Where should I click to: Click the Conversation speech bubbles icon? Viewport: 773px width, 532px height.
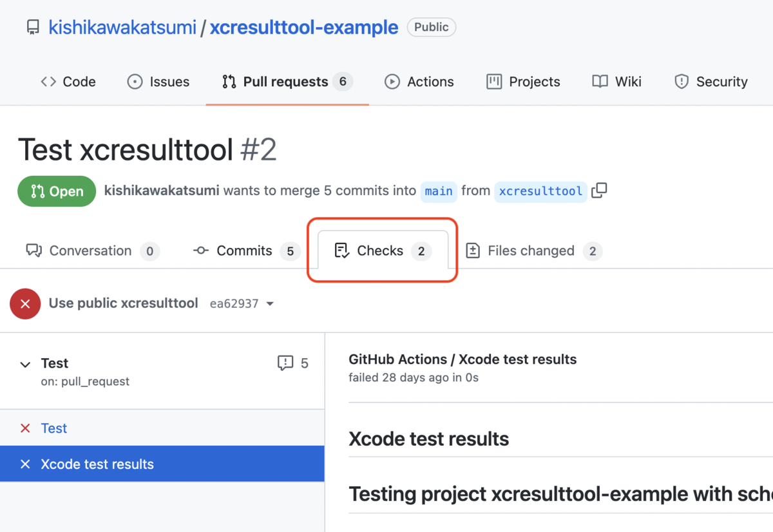(x=34, y=251)
